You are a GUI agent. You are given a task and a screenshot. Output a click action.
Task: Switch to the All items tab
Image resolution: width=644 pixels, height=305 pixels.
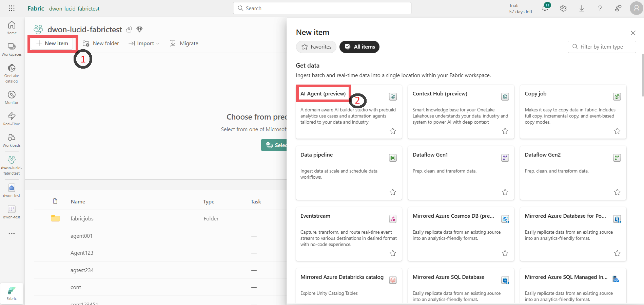pyautogui.click(x=359, y=47)
